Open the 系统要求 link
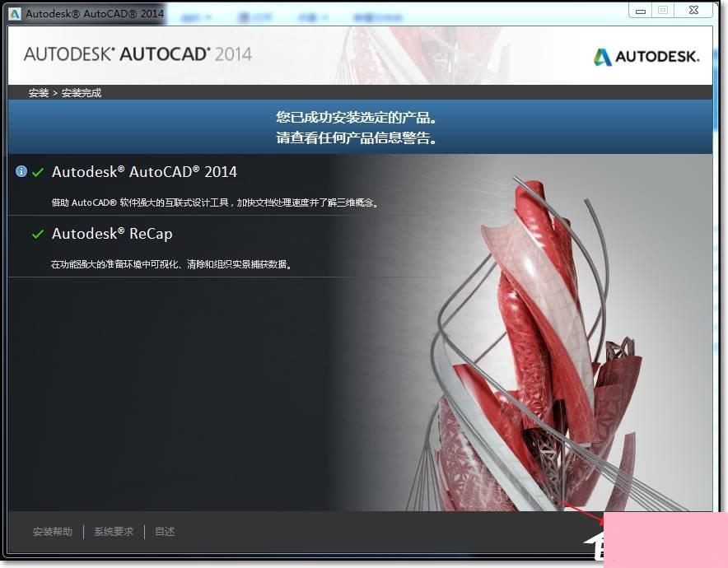Image resolution: width=728 pixels, height=568 pixels. point(114,531)
